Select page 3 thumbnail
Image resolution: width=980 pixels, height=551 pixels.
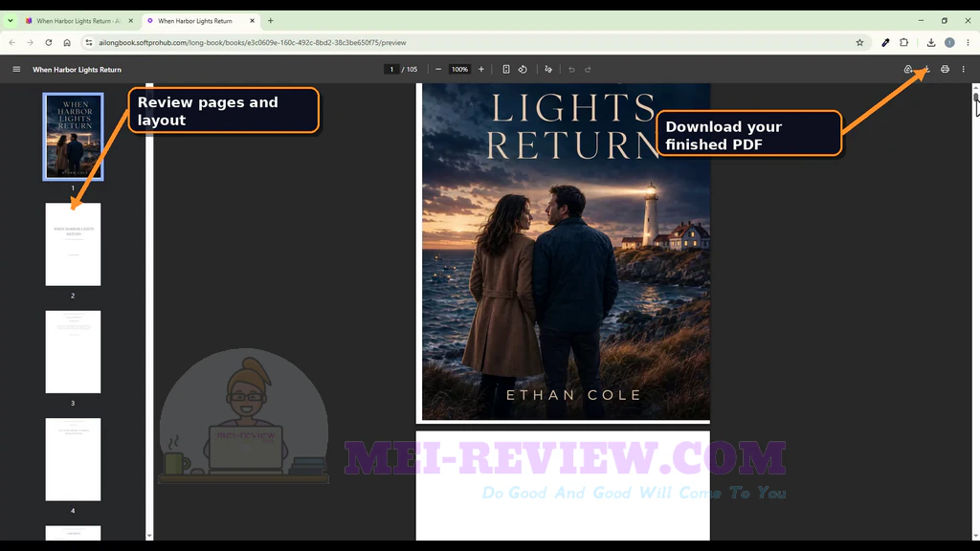(x=73, y=352)
